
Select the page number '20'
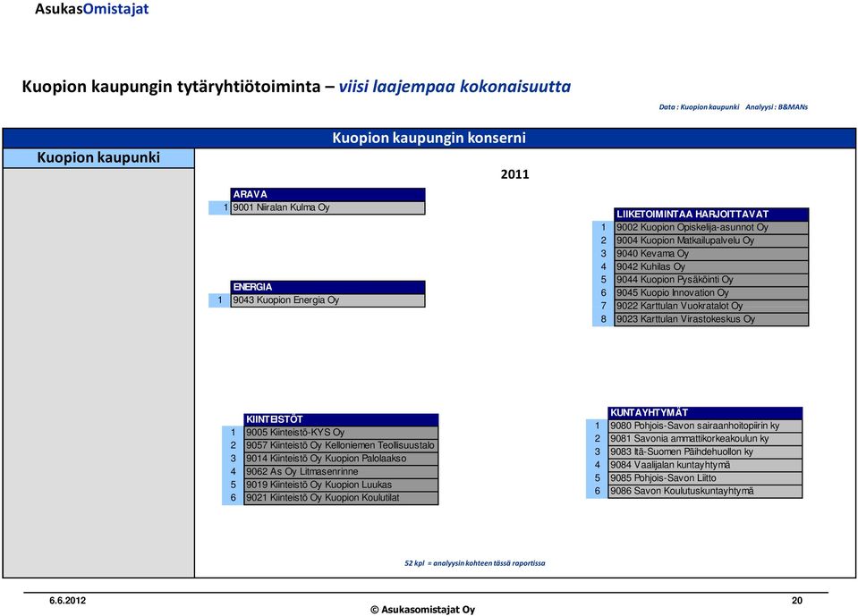pos(796,601)
